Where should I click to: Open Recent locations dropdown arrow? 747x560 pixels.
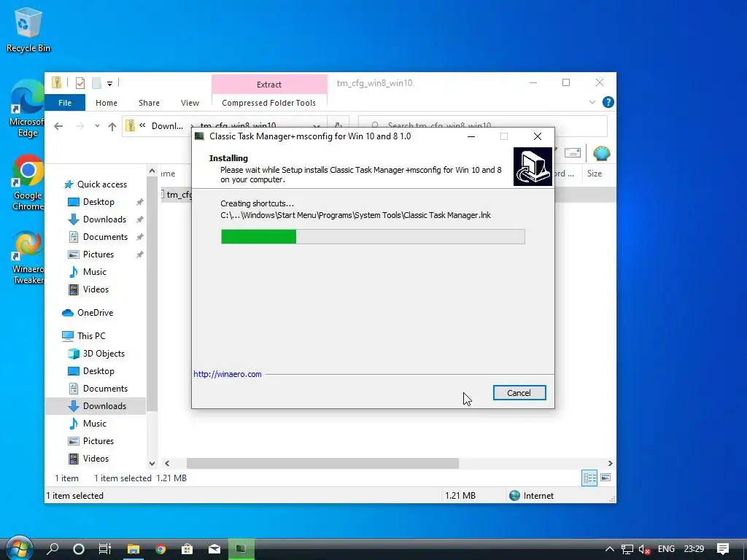pyautogui.click(x=97, y=126)
